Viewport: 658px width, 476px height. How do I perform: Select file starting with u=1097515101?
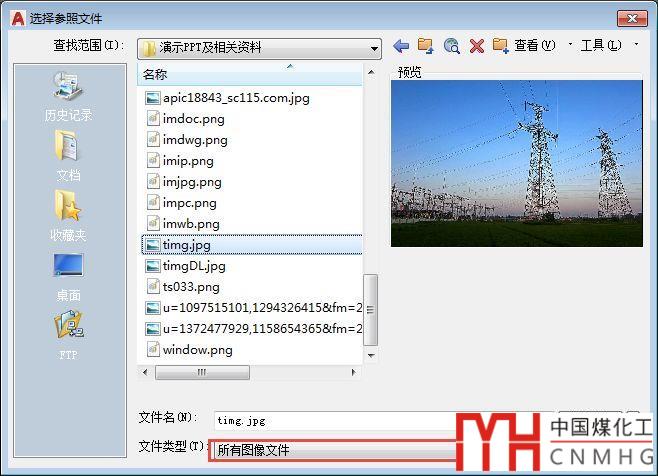[x=253, y=308]
